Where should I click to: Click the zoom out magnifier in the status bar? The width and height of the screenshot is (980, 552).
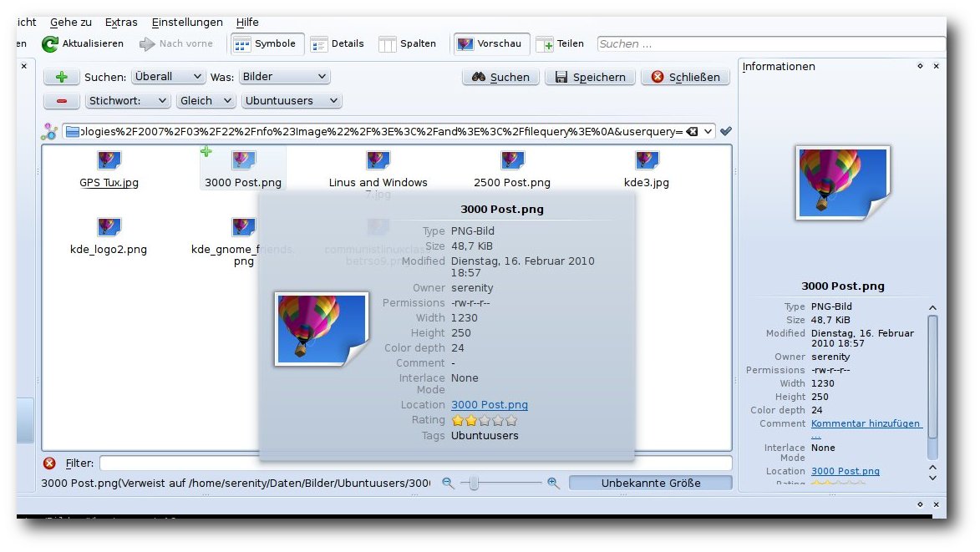[x=448, y=483]
